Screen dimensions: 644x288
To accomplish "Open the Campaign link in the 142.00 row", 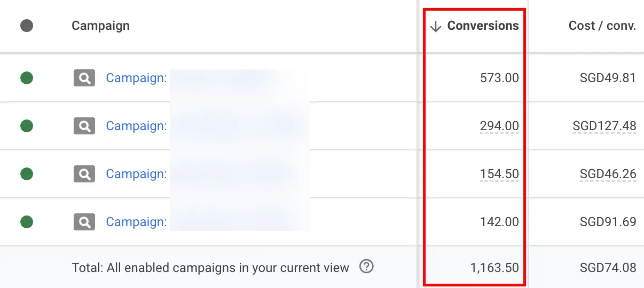I will pos(136,222).
